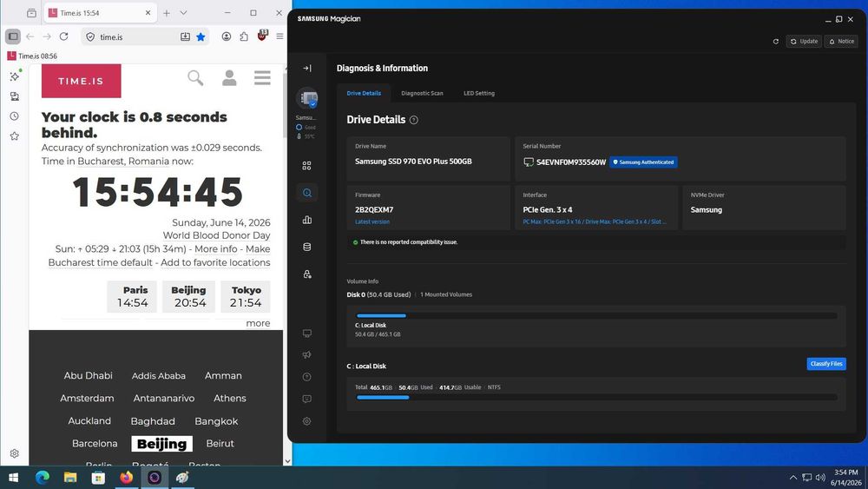Open the Firefox account icon
This screenshot has height=489, width=868.
tap(227, 36)
